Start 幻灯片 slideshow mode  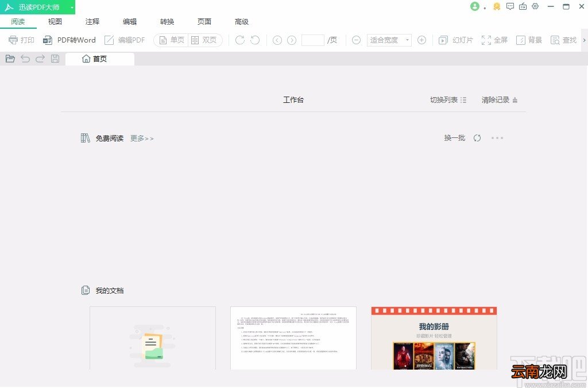tap(455, 40)
